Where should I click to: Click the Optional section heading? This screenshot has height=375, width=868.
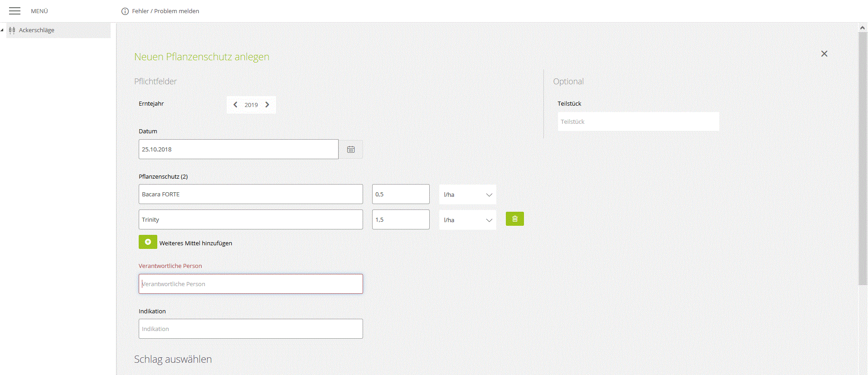click(568, 82)
